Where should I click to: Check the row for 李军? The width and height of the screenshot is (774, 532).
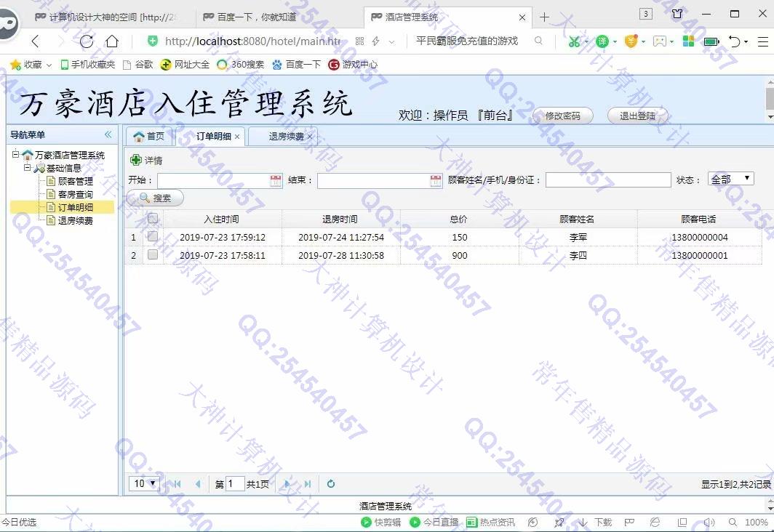pos(153,237)
